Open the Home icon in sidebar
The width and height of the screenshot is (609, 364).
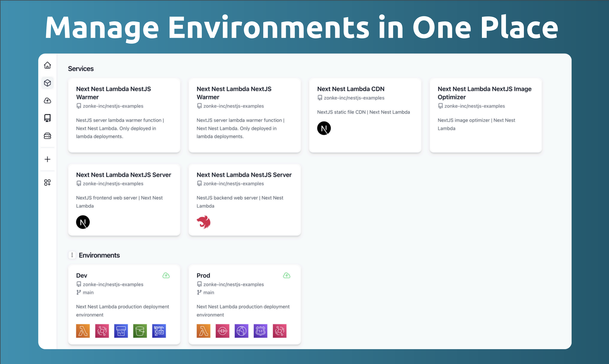pos(47,65)
